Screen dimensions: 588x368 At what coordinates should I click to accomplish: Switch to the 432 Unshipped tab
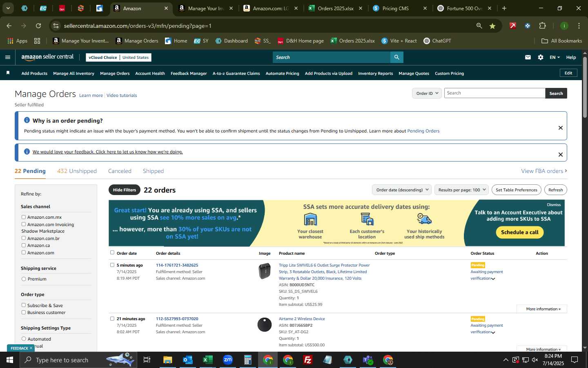click(77, 171)
